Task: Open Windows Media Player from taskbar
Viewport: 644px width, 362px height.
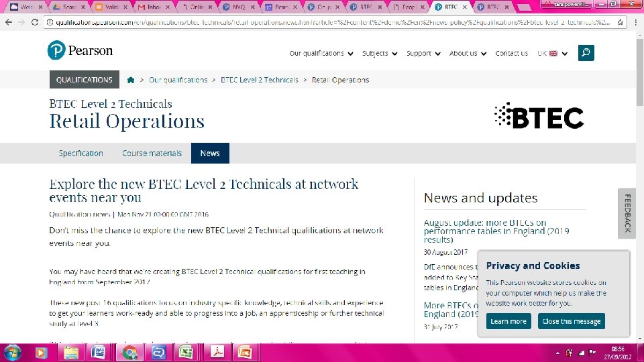Action: tap(41, 353)
